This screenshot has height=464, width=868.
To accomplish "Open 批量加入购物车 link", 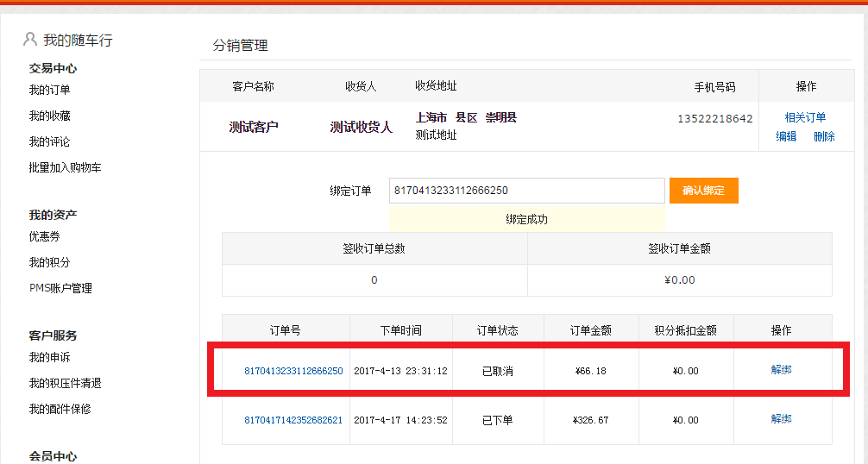I will [x=65, y=167].
